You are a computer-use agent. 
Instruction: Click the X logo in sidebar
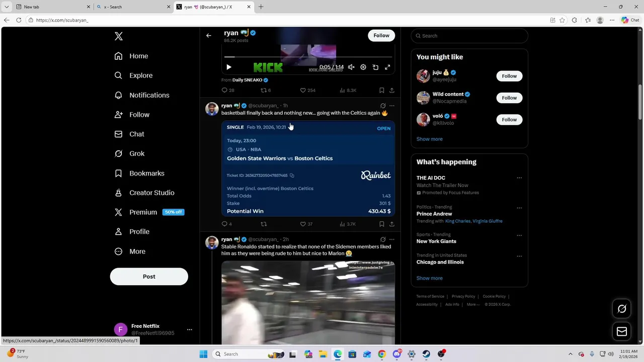tap(119, 36)
